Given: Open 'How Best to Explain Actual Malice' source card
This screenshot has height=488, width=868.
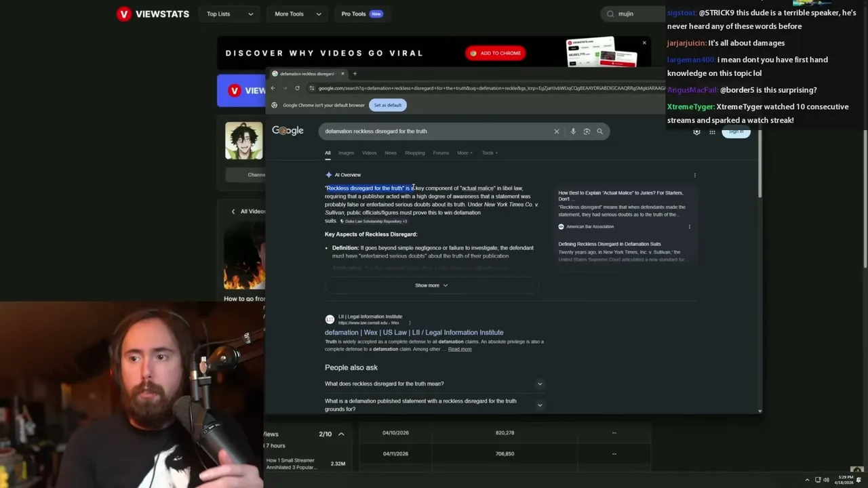Looking at the screenshot, I should 620,196.
